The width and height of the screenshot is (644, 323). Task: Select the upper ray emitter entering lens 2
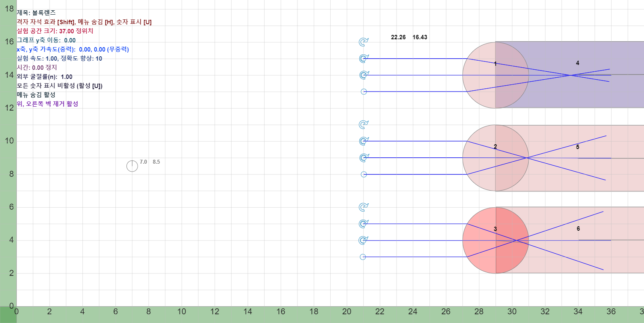[x=363, y=141]
